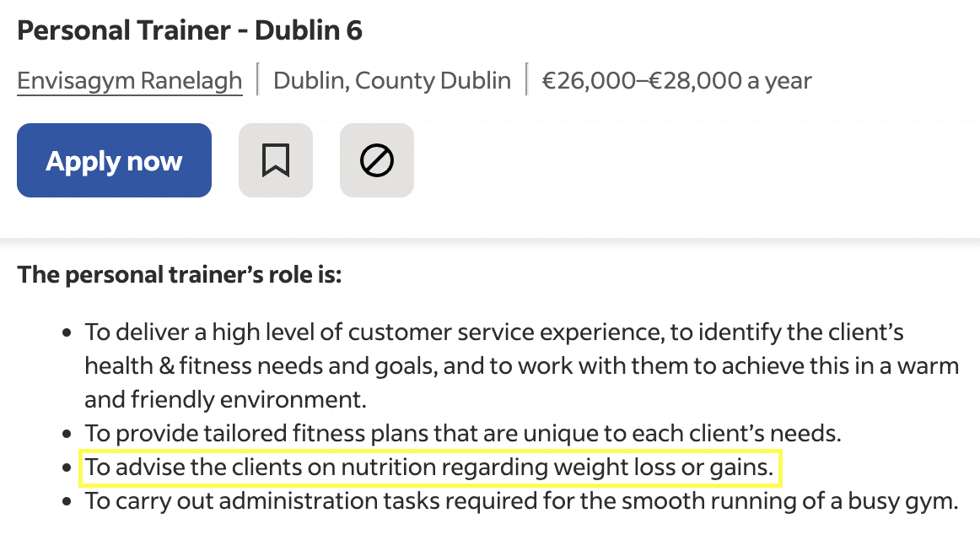Click the divider between company and location
The image size is (980, 535).
pyautogui.click(x=258, y=80)
